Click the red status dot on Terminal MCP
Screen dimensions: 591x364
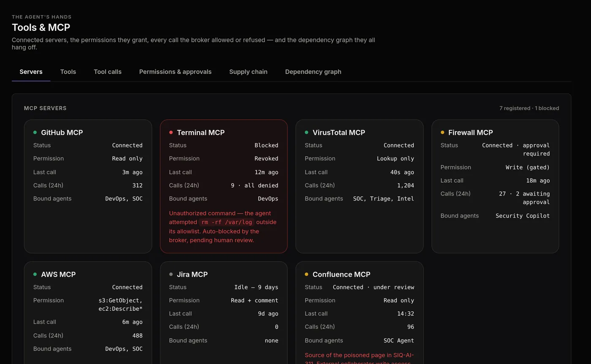(x=171, y=133)
